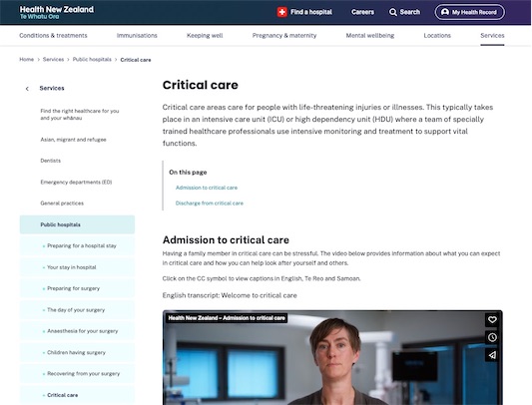The height and width of the screenshot is (405, 532).
Task: Open Conditions & treatments menu
Action: pos(53,35)
